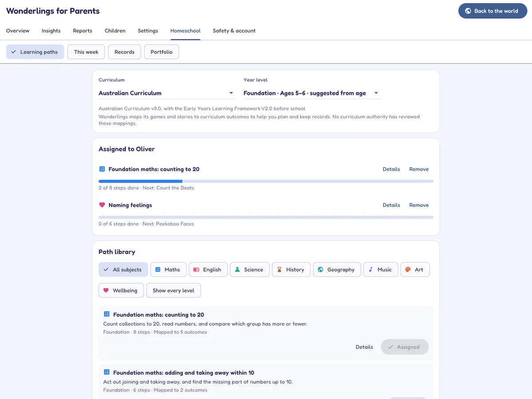The image size is (532, 399).
Task: Remove assigned Foundation maths counting path
Action: click(419, 169)
